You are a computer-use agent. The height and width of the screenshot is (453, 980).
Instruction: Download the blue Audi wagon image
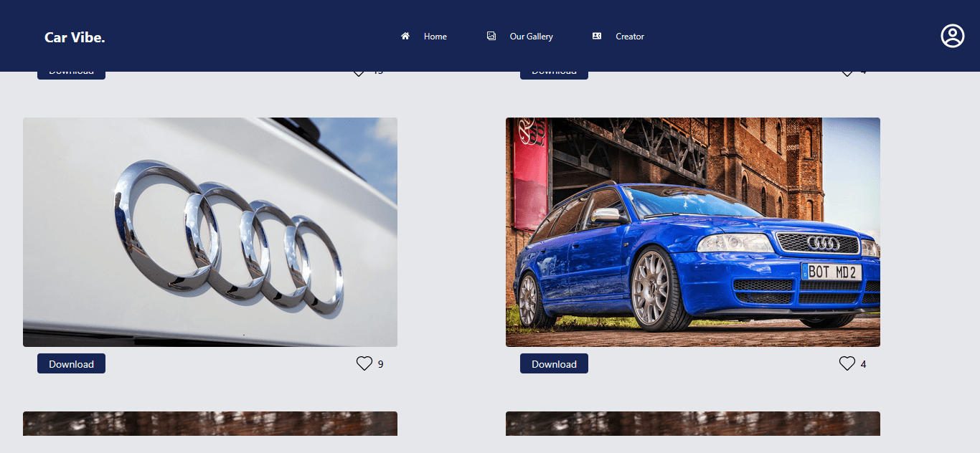[554, 363]
